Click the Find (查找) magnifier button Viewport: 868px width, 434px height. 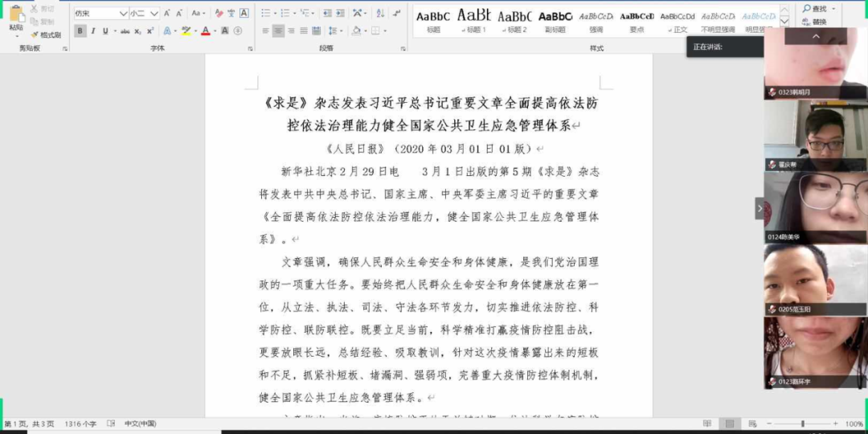[x=815, y=8]
